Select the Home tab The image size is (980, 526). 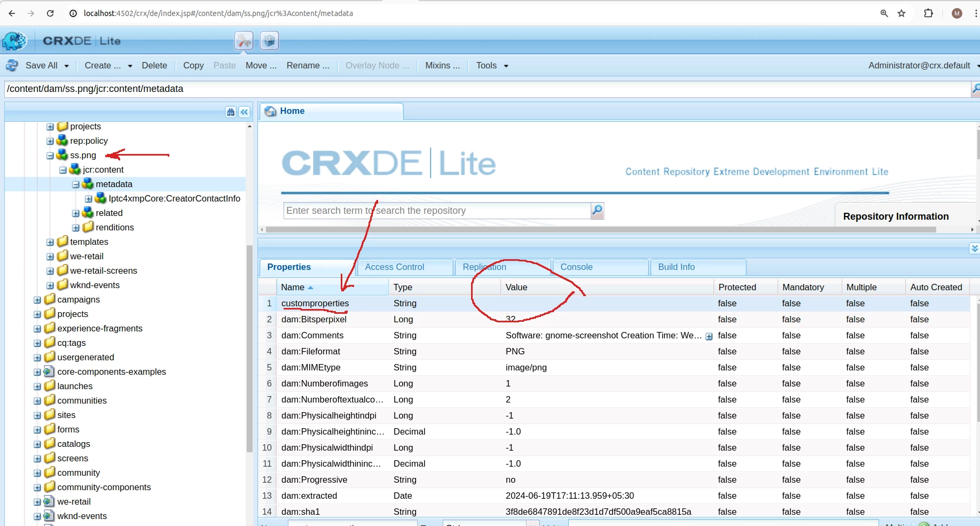[331, 111]
